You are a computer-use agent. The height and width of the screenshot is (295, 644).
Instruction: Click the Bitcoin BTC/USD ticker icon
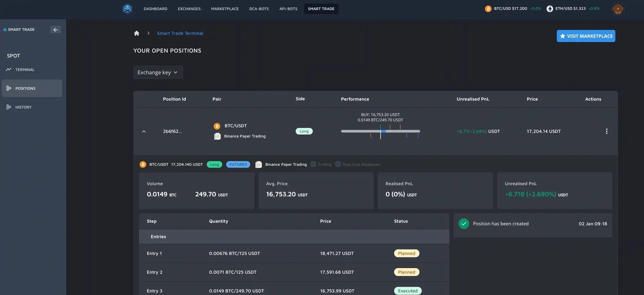pos(488,9)
